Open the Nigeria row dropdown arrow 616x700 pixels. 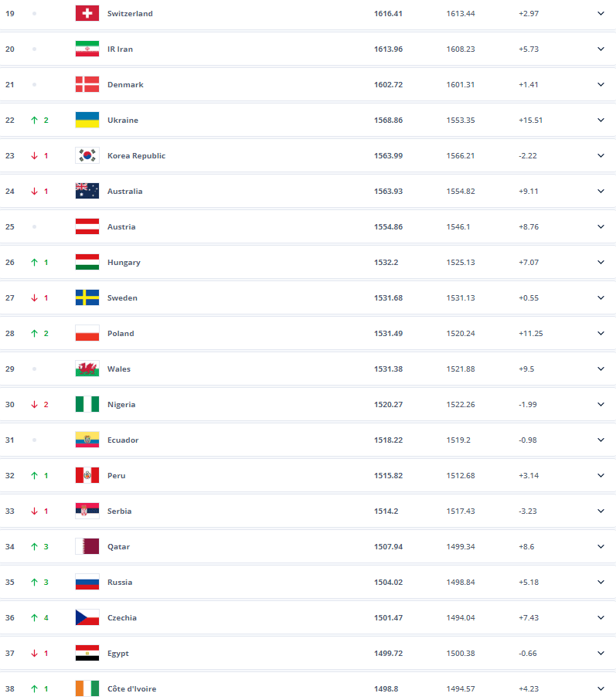[601, 404]
